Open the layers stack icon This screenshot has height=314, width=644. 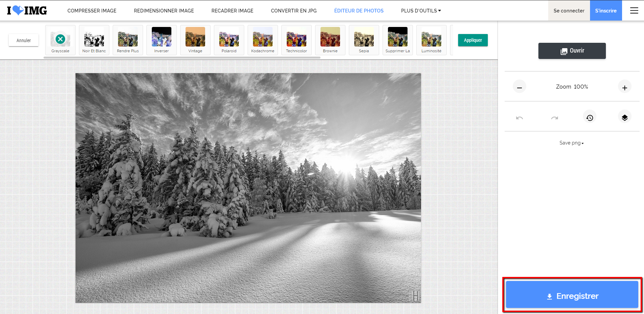click(624, 118)
